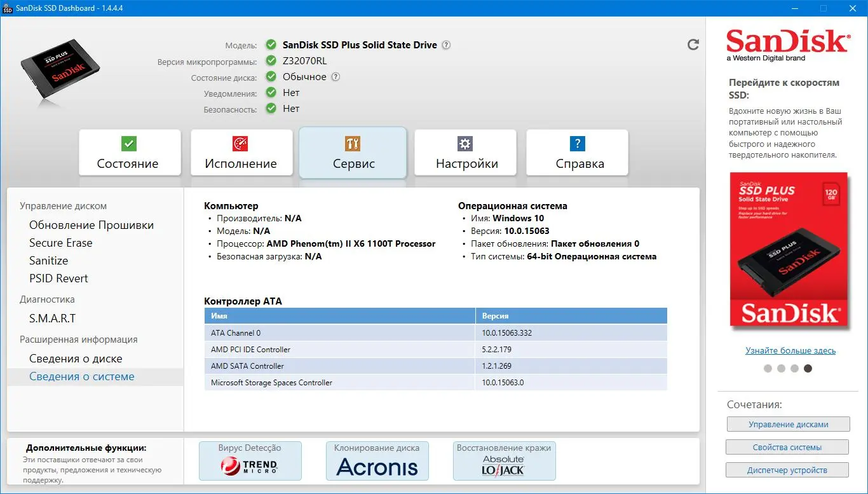The width and height of the screenshot is (868, 494).
Task: Click the 'Версия' column header
Action: pos(571,316)
